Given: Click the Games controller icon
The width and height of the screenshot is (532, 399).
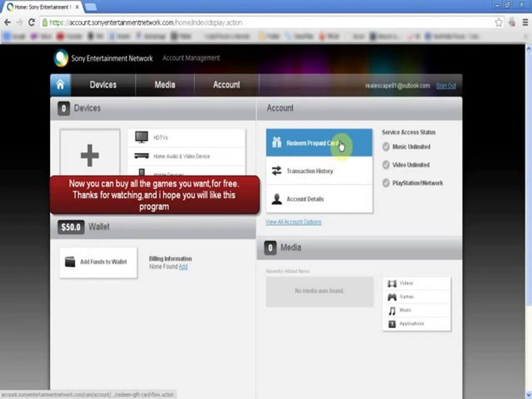Looking at the screenshot, I should (x=392, y=297).
